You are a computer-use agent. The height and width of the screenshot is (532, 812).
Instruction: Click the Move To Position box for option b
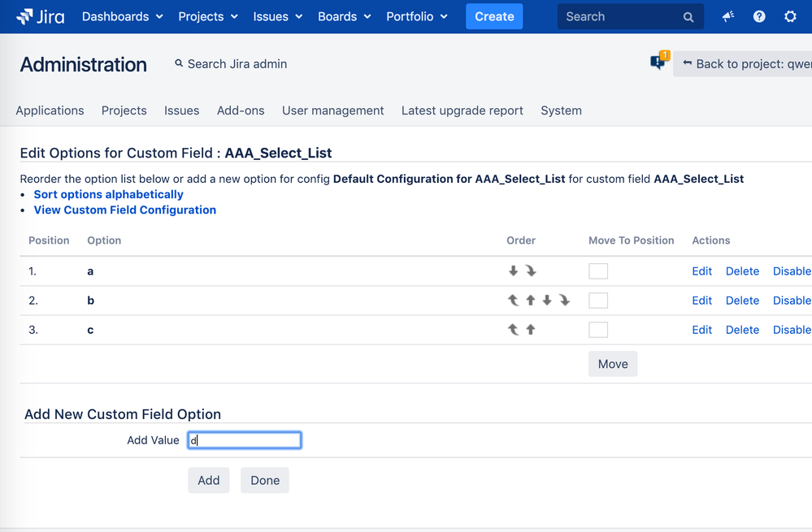tap(598, 301)
